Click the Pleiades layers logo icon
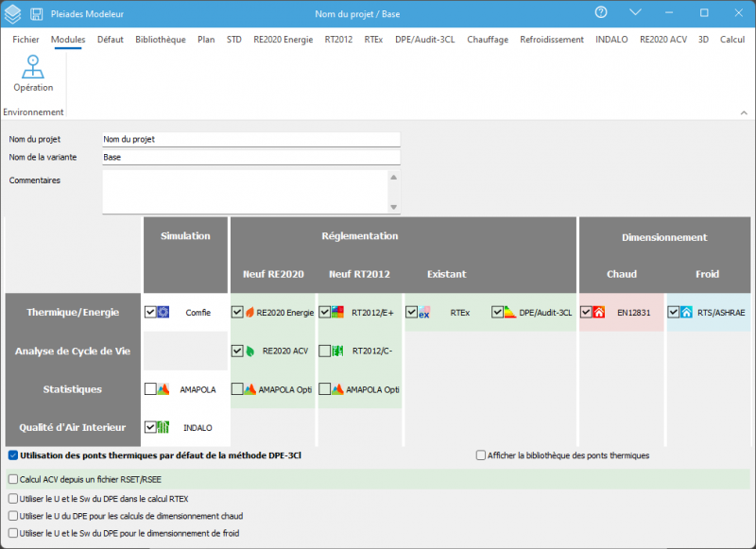 pyautogui.click(x=12, y=14)
